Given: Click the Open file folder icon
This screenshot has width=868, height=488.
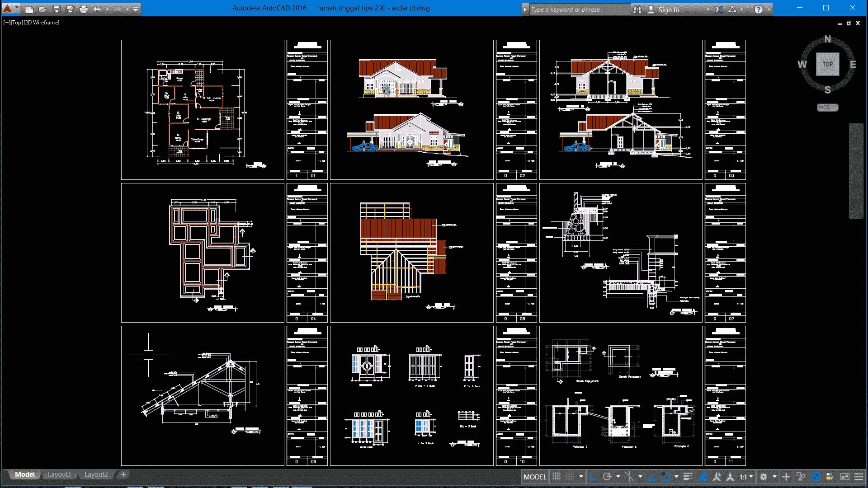Looking at the screenshot, I should pyautogui.click(x=43, y=9).
